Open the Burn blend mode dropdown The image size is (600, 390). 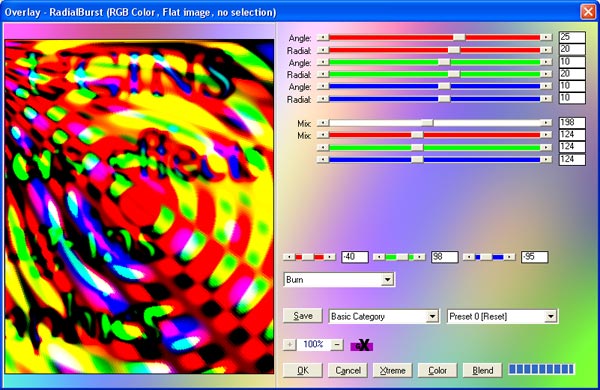(387, 279)
